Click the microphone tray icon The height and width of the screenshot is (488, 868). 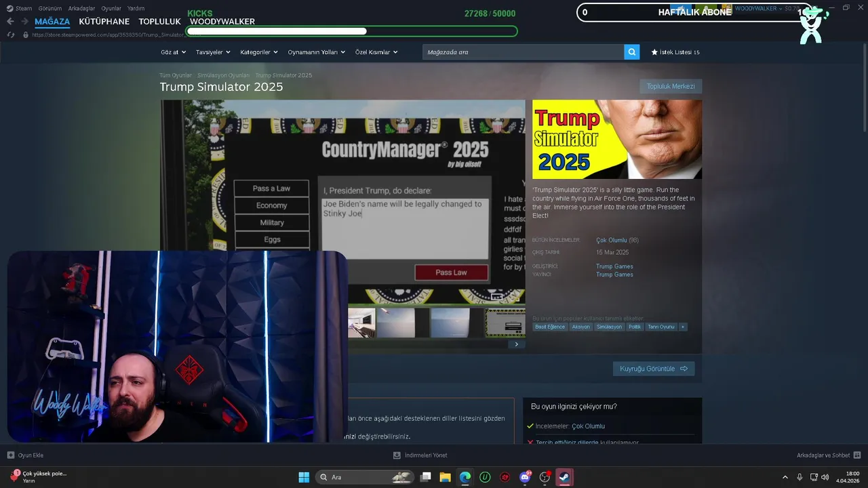(x=800, y=477)
